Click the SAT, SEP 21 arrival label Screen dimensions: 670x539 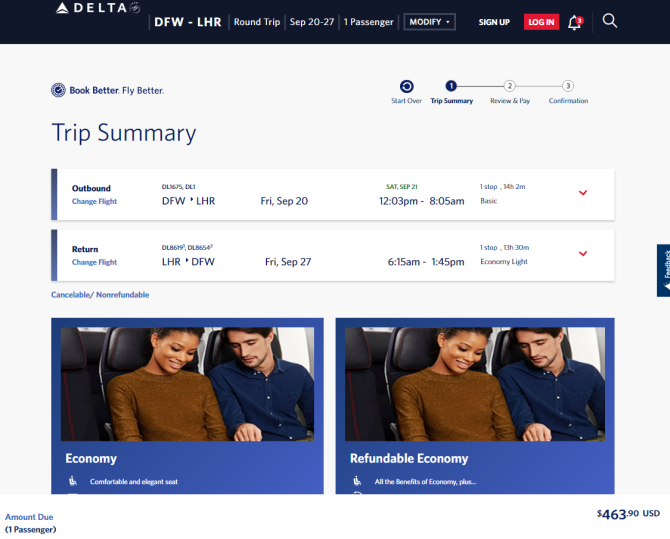(x=402, y=187)
